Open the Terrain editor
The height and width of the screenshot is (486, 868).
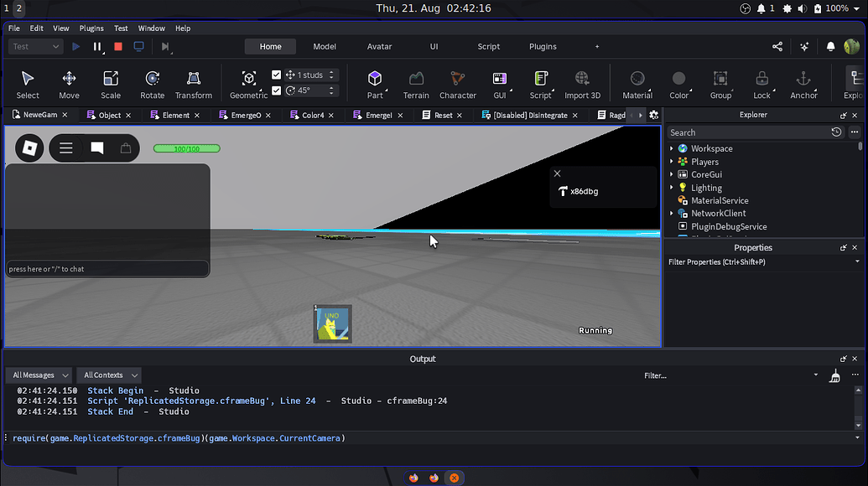[x=416, y=85]
